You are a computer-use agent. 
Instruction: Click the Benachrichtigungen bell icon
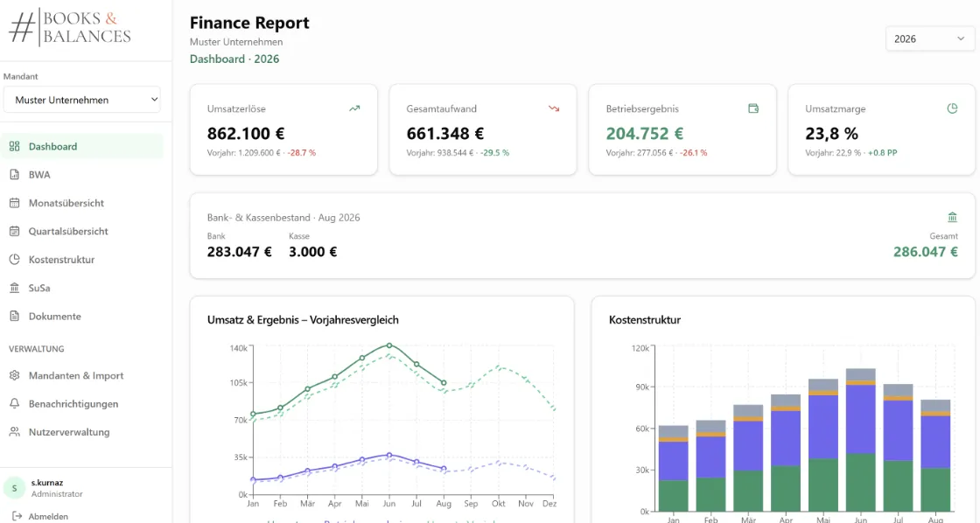pyautogui.click(x=14, y=404)
